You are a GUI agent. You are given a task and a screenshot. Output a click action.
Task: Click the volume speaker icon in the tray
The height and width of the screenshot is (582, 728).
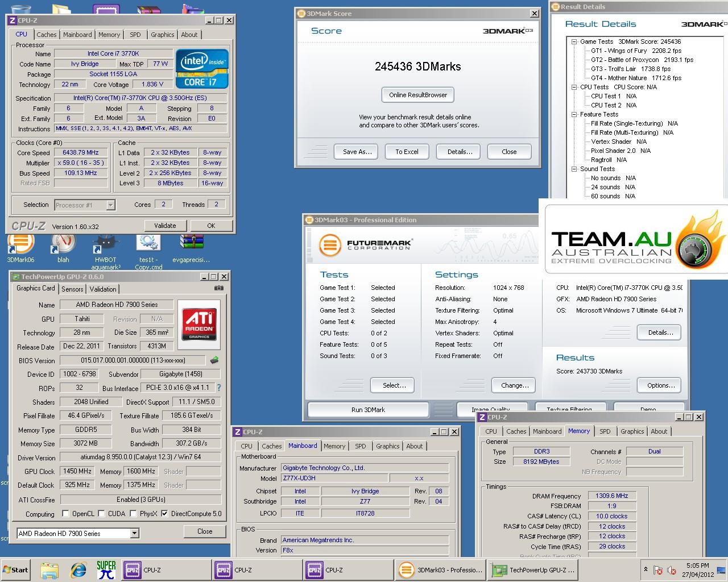672,570
